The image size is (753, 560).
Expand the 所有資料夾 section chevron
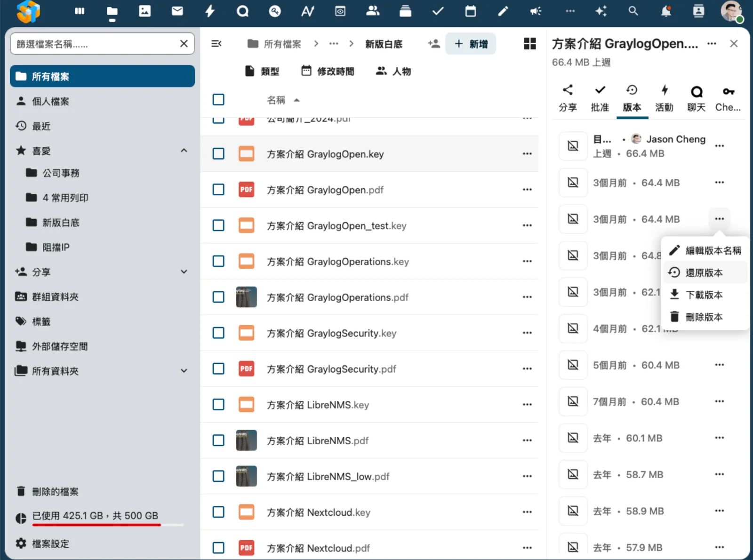[184, 371]
